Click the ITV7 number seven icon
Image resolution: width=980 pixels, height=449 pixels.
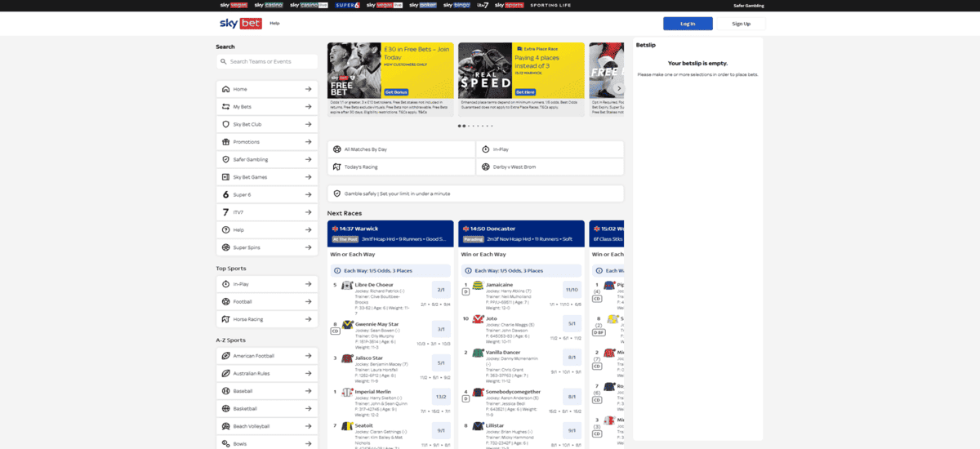point(225,212)
